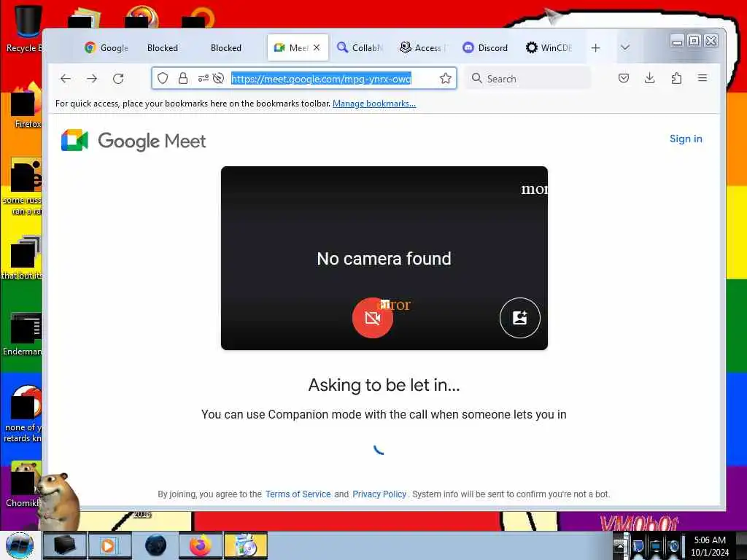The height and width of the screenshot is (560, 747).
Task: Go forward with the forward arrow
Action: pos(92,79)
